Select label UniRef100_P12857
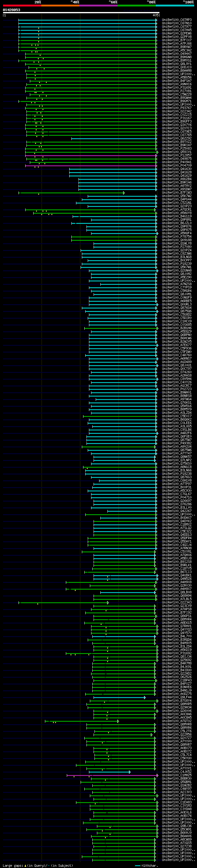Image resolution: width=197 pixels, height=868 pixels. point(176,155)
